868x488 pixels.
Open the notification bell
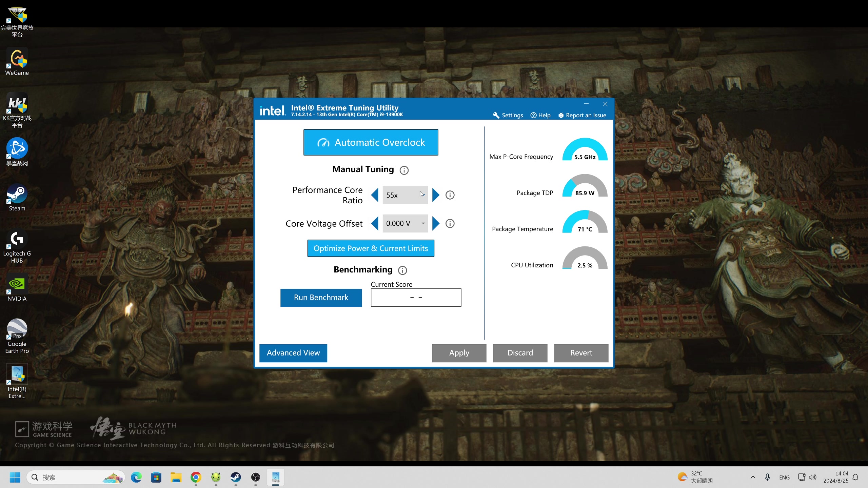pos(855,477)
